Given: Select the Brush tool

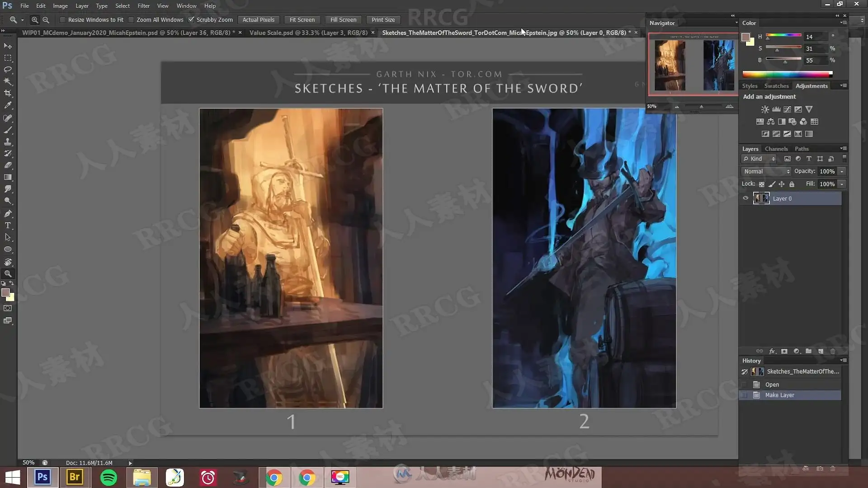Looking at the screenshot, I should 8,130.
